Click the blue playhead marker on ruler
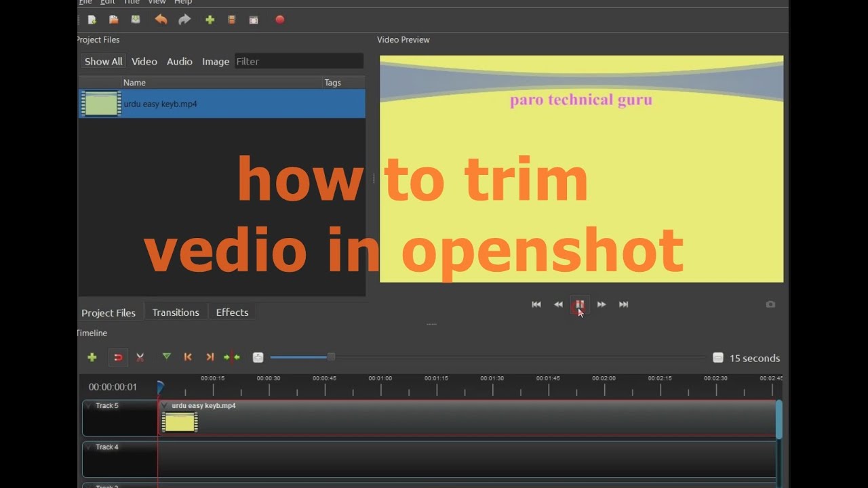Image resolution: width=868 pixels, height=488 pixels. (x=160, y=387)
